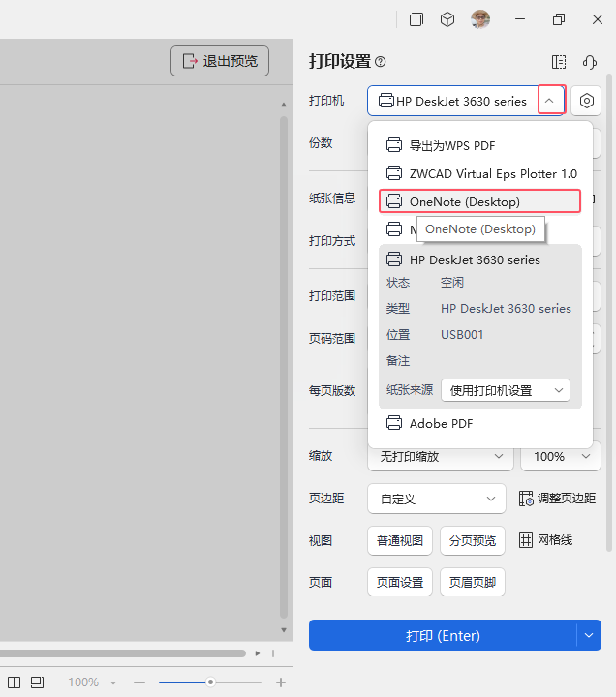Screen dimensions: 616x697
Task: Click the two-column view icon in status bar
Action: coord(15,682)
